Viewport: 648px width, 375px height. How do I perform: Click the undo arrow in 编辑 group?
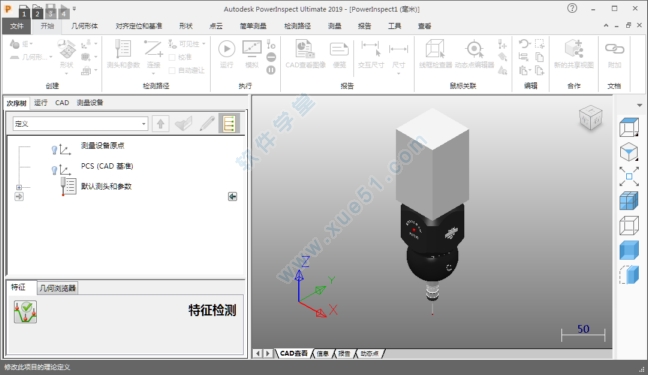[524, 43]
